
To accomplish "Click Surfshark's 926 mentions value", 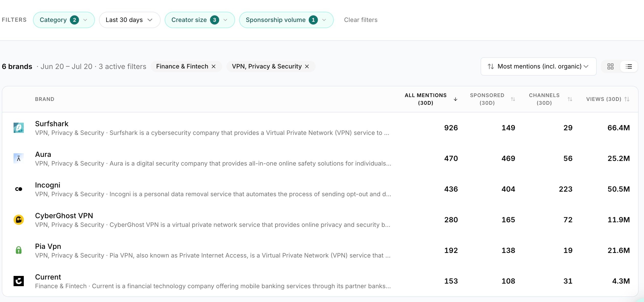I will pos(451,128).
